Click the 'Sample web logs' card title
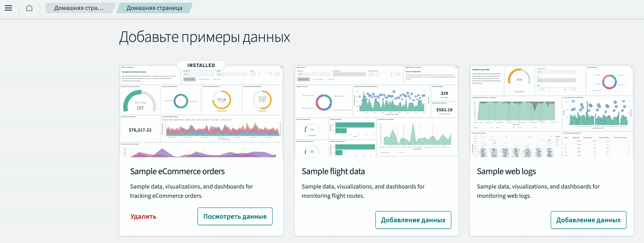Viewport: 644px width, 243px height. point(506,171)
